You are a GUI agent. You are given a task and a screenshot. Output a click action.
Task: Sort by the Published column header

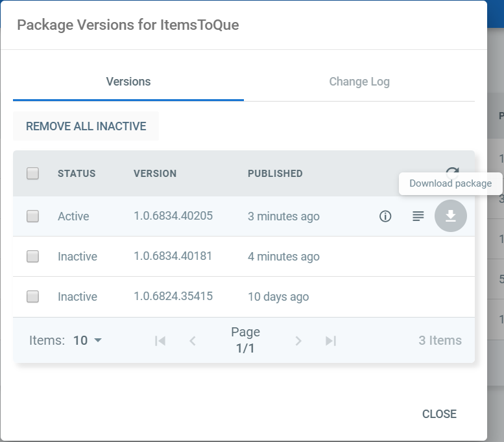pos(275,174)
